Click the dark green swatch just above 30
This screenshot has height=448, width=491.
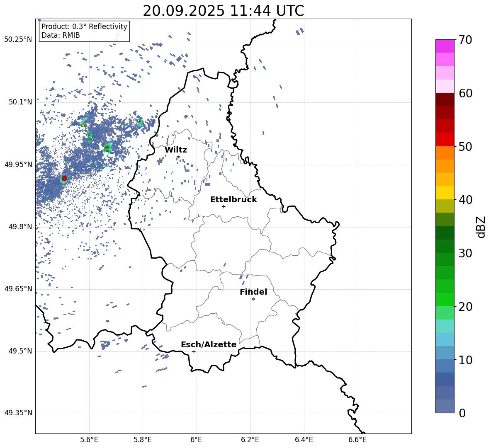445,246
